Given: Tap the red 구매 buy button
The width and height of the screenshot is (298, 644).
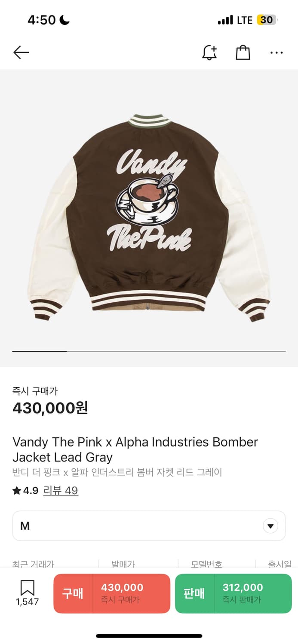Looking at the screenshot, I should [112, 593].
